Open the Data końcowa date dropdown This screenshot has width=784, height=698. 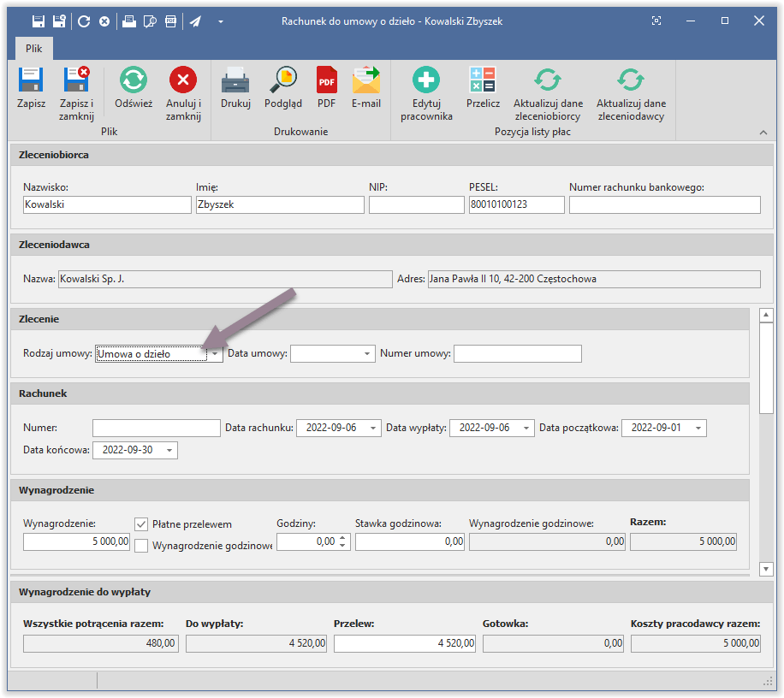coord(169,450)
